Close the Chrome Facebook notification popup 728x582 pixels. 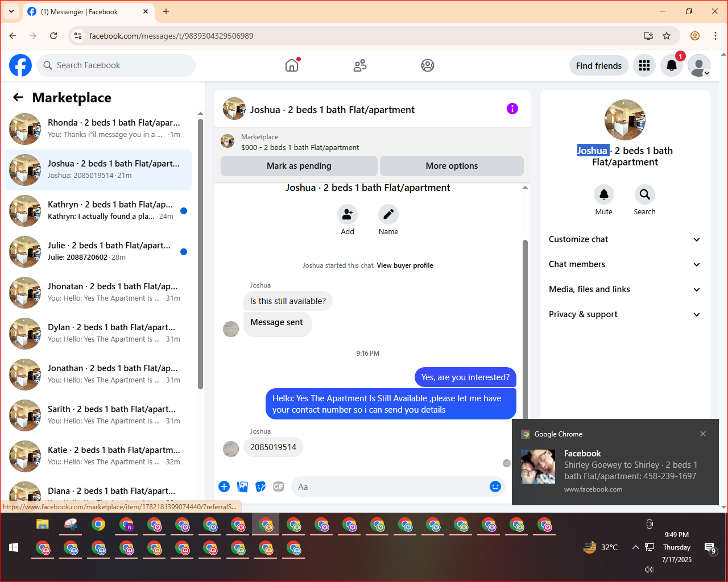click(703, 434)
